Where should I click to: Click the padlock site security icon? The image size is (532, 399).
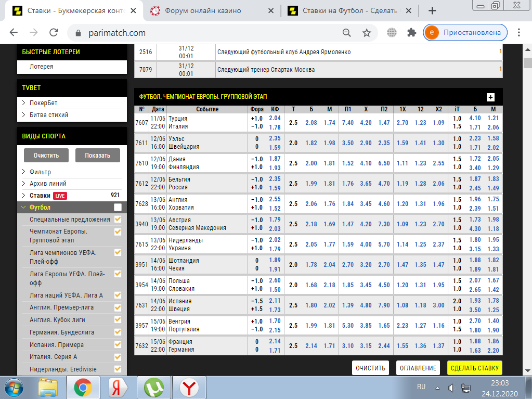point(78,33)
